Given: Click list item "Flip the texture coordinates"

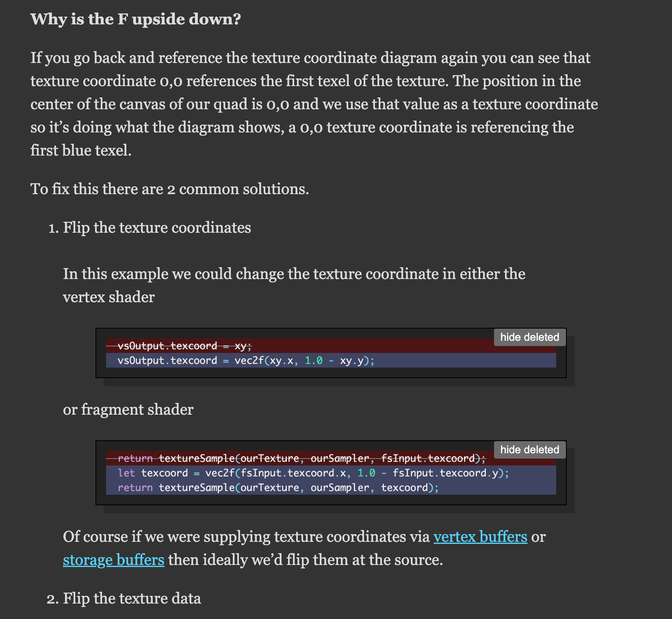Looking at the screenshot, I should (x=157, y=227).
